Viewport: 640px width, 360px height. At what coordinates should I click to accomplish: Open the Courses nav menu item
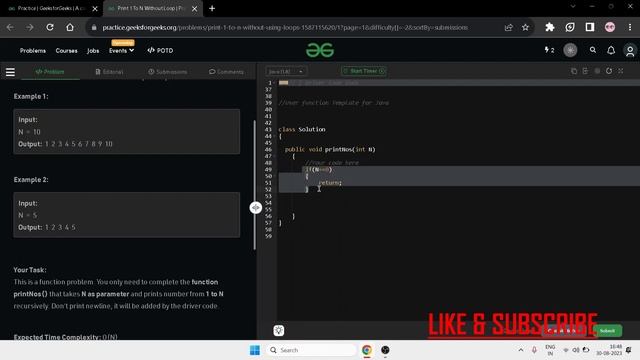pos(67,51)
